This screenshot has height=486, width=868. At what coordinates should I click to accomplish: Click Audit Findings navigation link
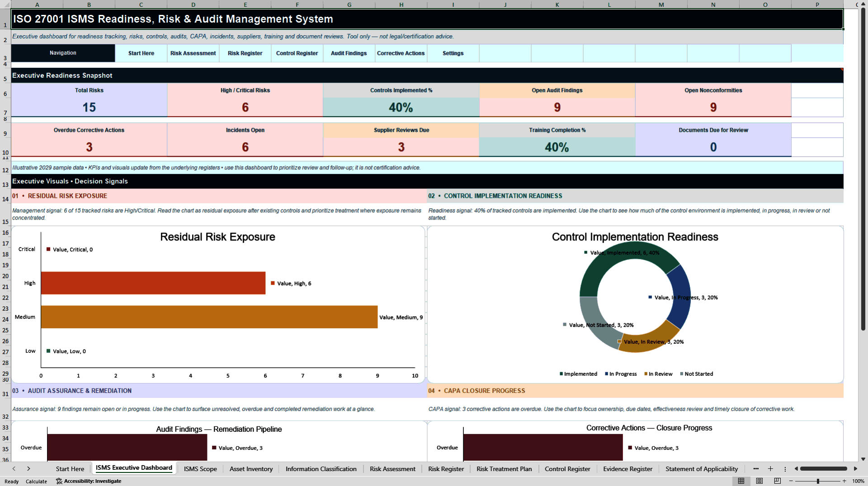[x=349, y=53]
